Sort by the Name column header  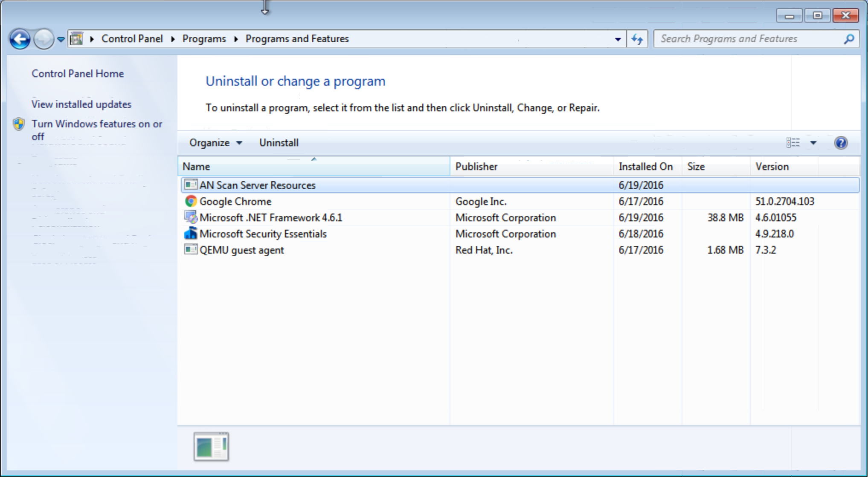click(314, 166)
